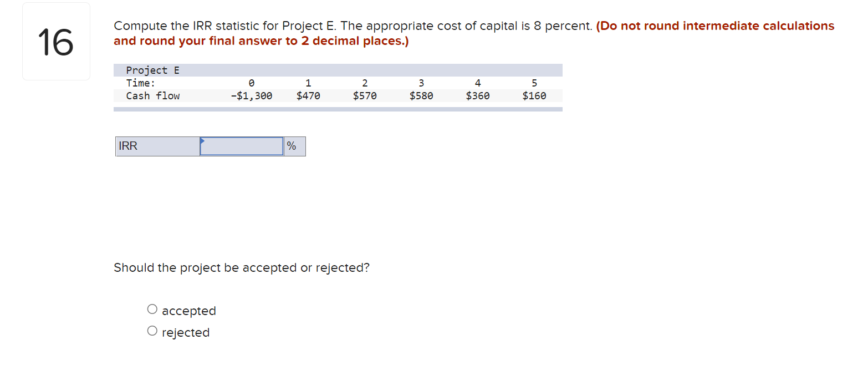Select the rejected radio button
Viewport: 868px width, 375px height.
click(x=152, y=330)
